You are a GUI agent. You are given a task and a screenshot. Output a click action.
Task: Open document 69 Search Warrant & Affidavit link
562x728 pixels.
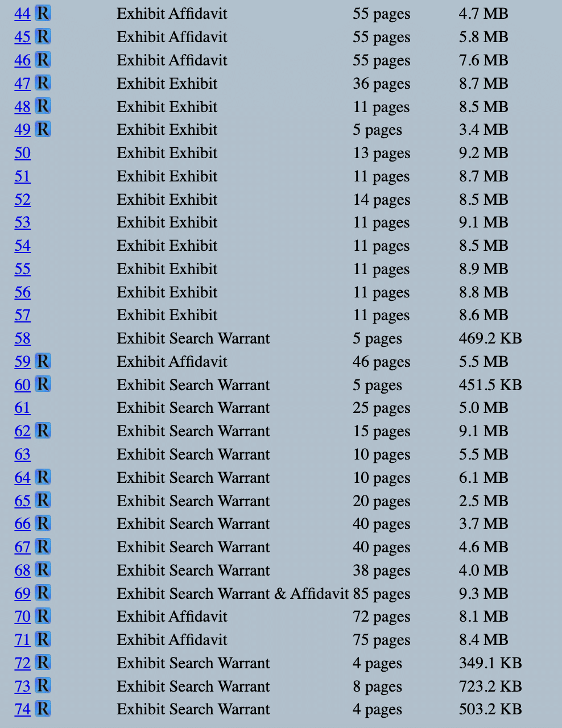coord(23,594)
